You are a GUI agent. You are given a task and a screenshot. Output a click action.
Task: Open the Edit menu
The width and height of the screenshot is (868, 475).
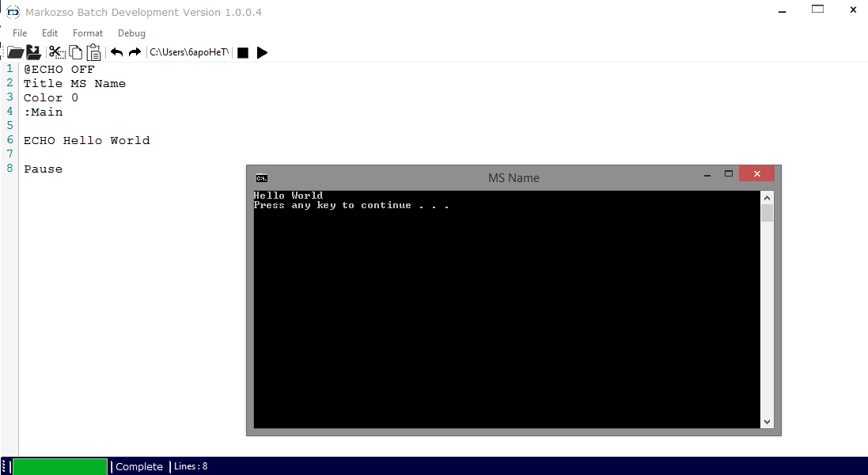pos(50,33)
